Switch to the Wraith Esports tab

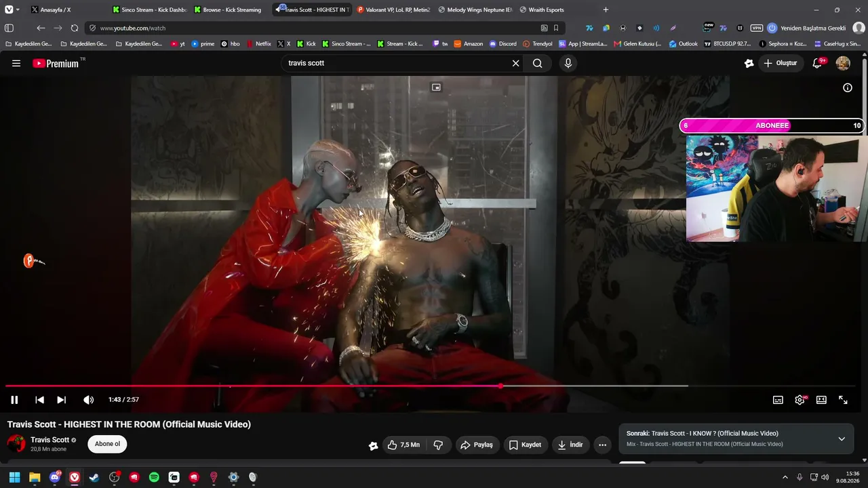coord(555,9)
